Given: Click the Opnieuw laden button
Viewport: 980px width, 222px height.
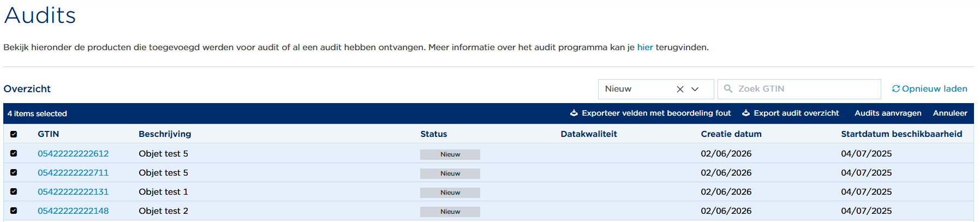Looking at the screenshot, I should click(929, 88).
